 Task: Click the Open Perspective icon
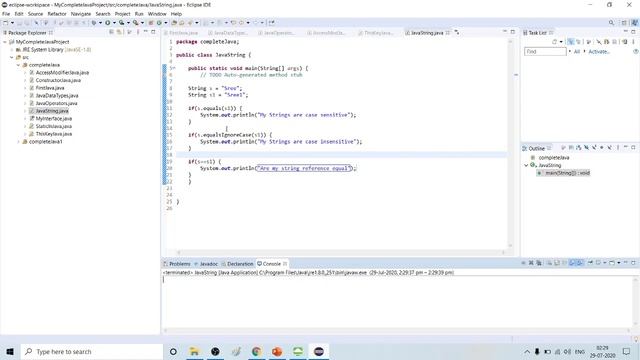click(x=624, y=23)
